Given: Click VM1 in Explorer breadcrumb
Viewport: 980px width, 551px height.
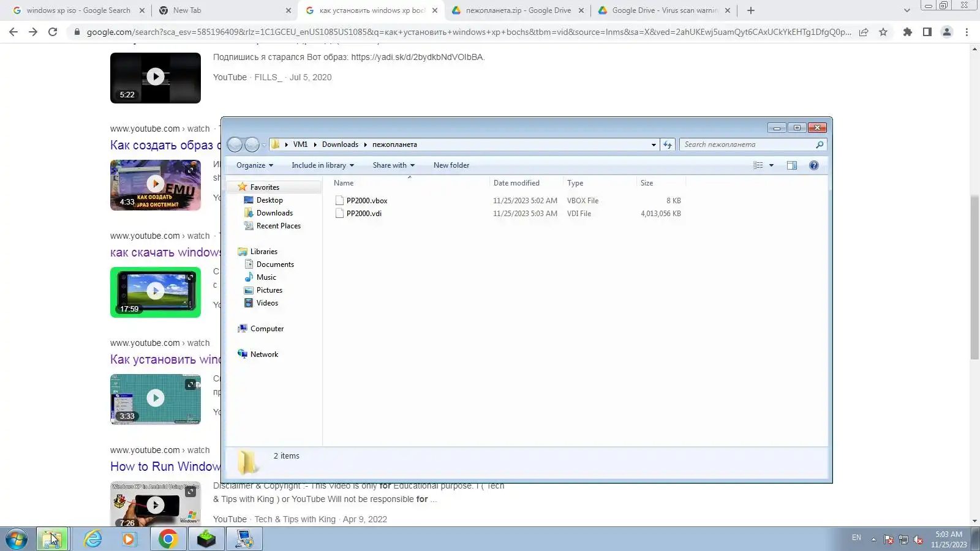Looking at the screenshot, I should (x=300, y=144).
